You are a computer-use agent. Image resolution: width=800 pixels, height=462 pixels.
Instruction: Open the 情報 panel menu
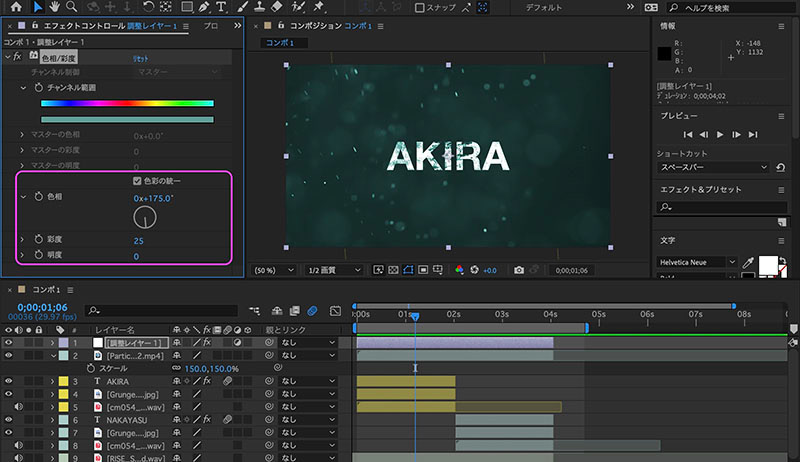[781, 26]
